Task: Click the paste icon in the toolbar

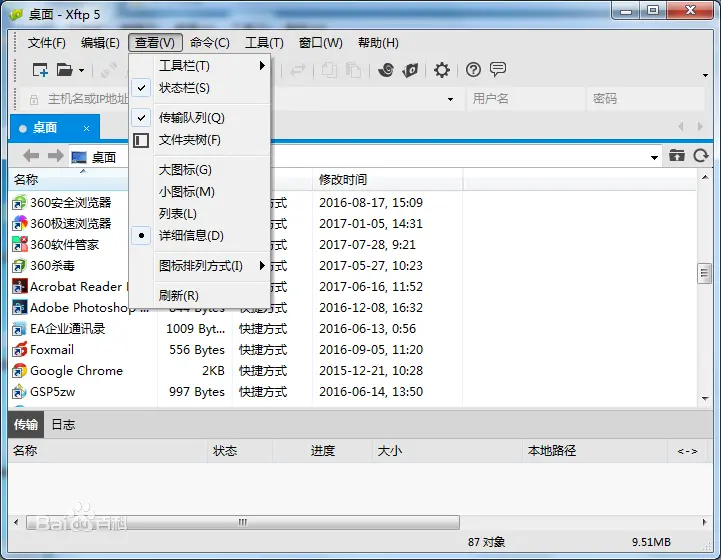Action: point(353,70)
